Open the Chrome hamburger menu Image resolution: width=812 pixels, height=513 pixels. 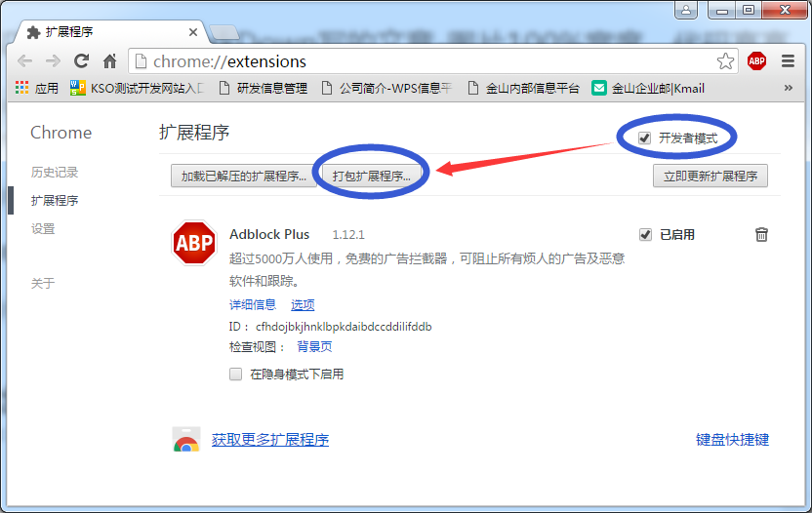coord(788,61)
